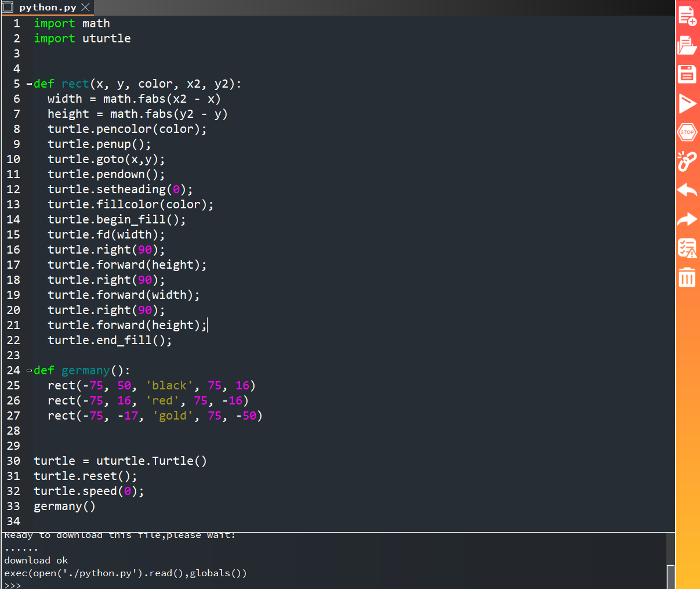700x589 pixels.
Task: Click the rect call with 'black' argument
Action: [x=151, y=386]
